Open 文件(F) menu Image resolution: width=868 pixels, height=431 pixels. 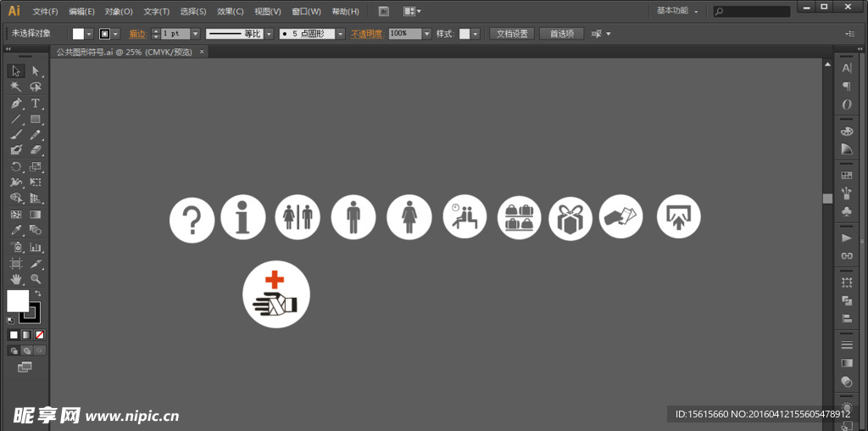coord(46,11)
